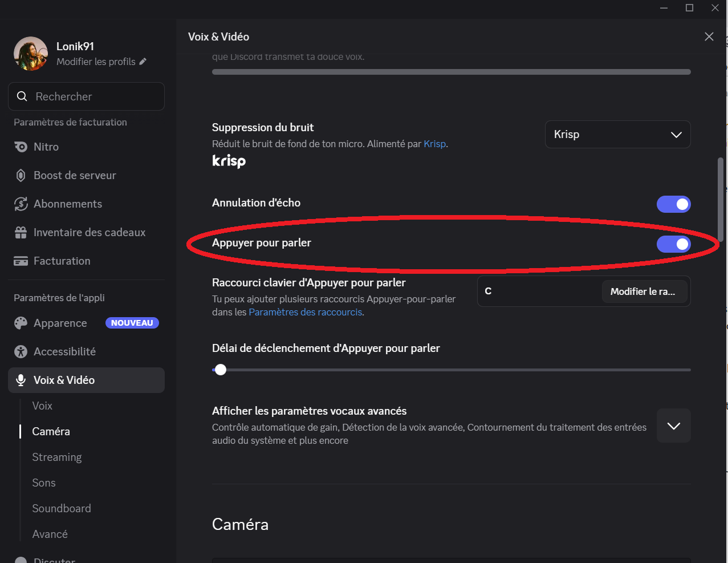Click the Accessibilité icon
728x563 pixels.
click(21, 351)
